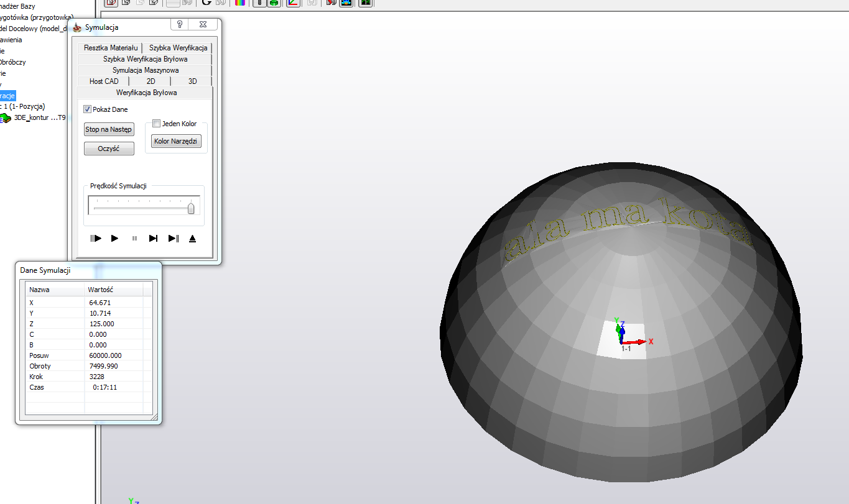Click the Y value 10.714
The height and width of the screenshot is (504, 849).
(100, 313)
